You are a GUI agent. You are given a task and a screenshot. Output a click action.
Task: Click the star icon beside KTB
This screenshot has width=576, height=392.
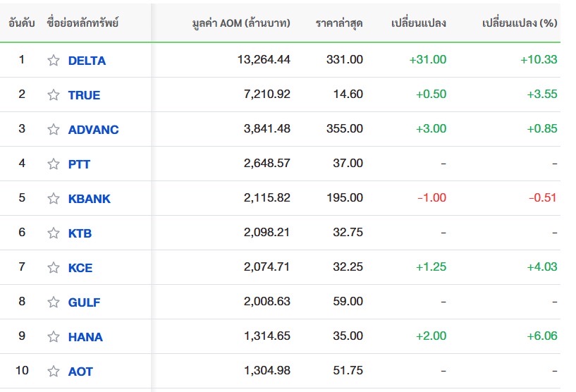click(x=54, y=233)
